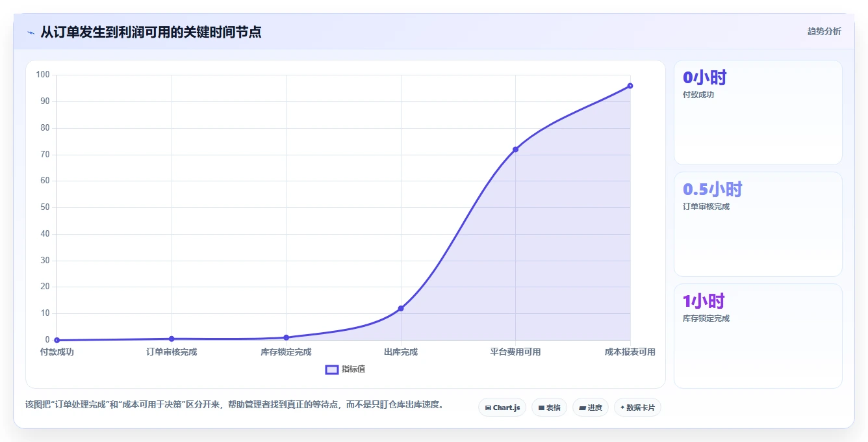Click the 成本报表可用 data point

(x=630, y=86)
